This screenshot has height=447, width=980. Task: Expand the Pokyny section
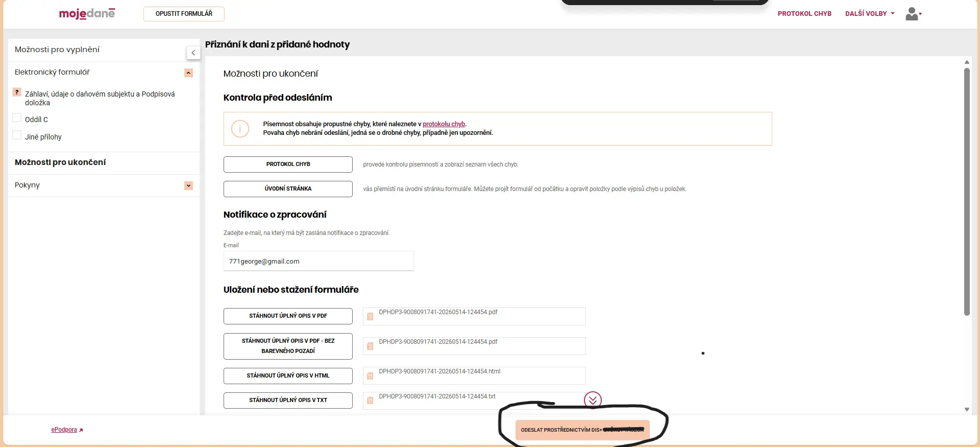[x=188, y=185]
